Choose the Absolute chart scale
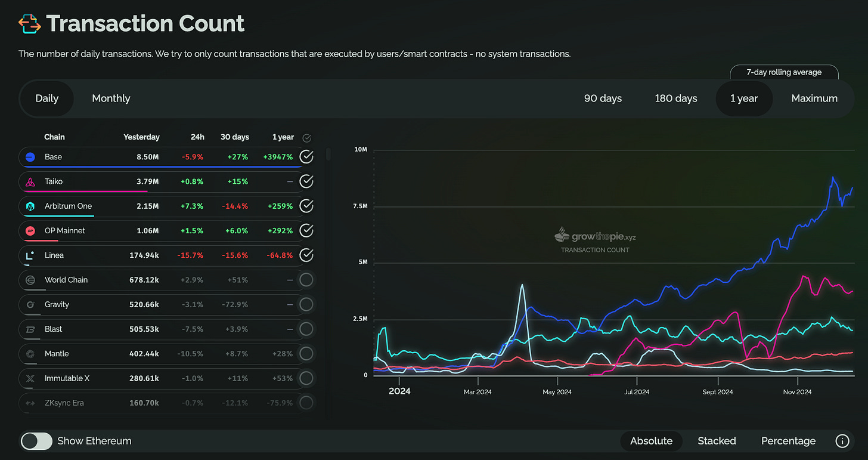This screenshot has width=868, height=460. [x=651, y=441]
